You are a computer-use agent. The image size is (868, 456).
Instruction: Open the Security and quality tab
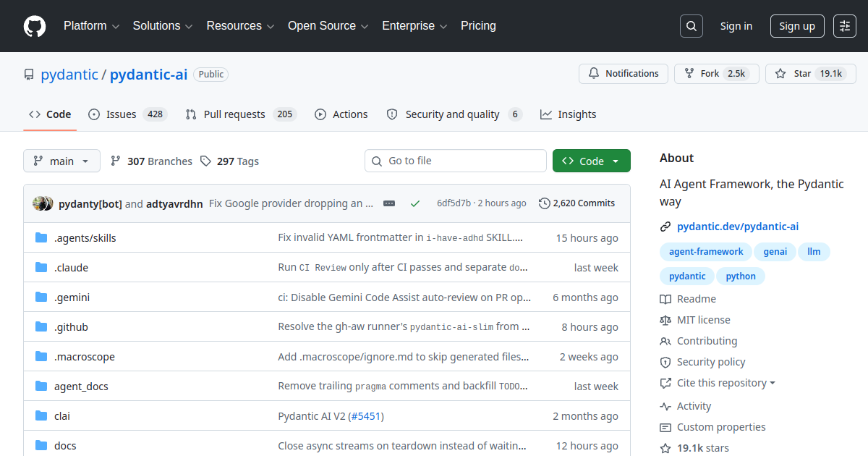(454, 114)
